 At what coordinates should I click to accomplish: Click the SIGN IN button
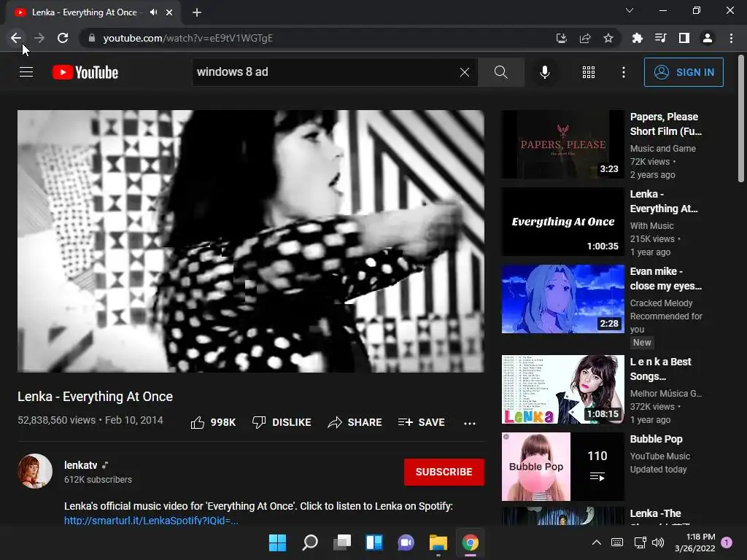684,72
